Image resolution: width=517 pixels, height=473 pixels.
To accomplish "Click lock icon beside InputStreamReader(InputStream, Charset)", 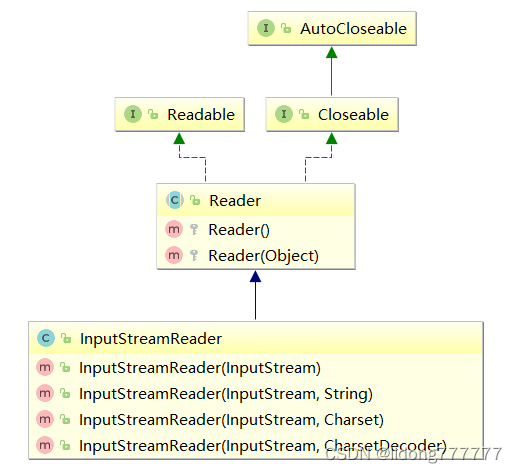I will (x=65, y=419).
